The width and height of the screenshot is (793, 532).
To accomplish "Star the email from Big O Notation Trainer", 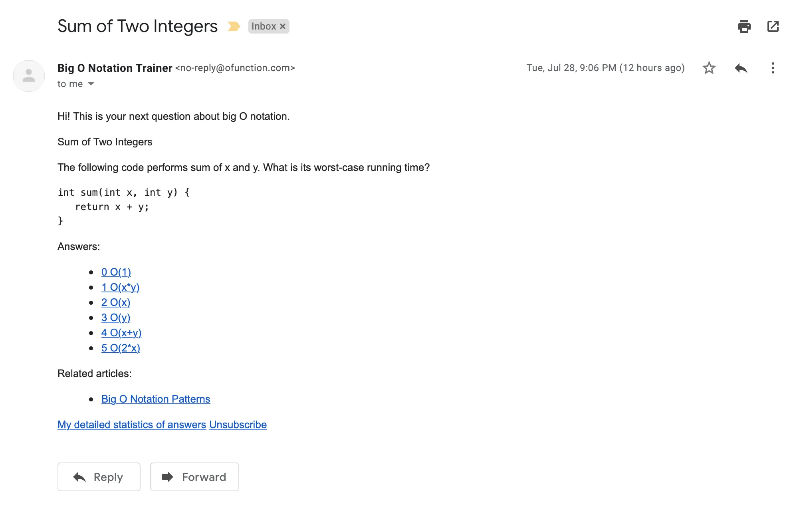I will point(709,68).
